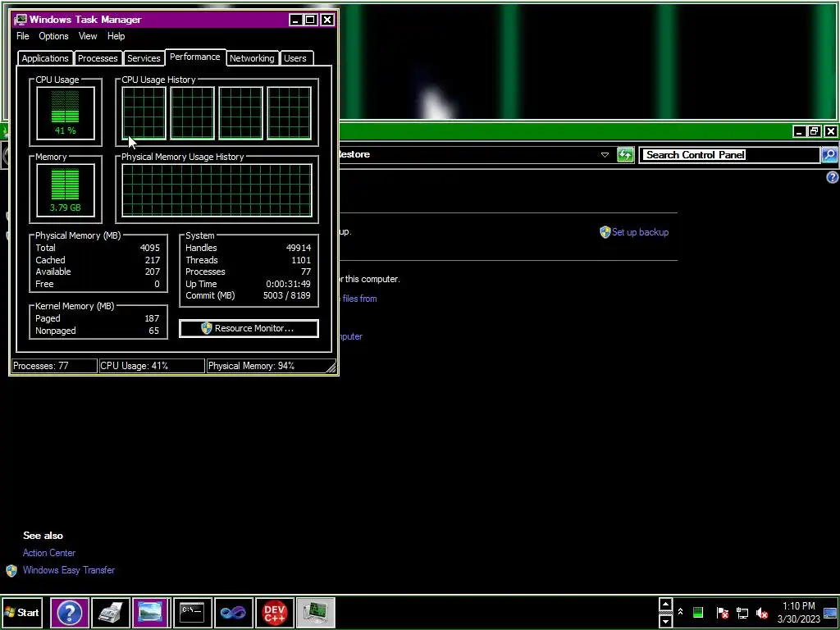840x630 pixels.
Task: Open the picture viewer taskbar icon
Action: tap(151, 612)
